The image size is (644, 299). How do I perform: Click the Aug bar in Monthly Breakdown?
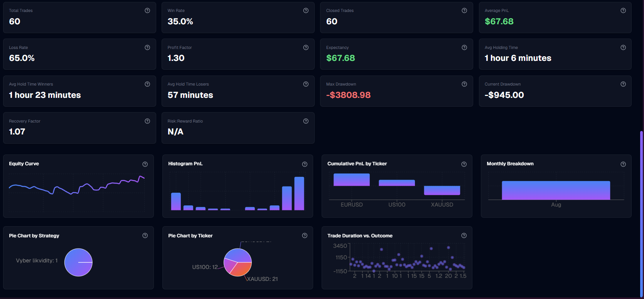point(556,190)
